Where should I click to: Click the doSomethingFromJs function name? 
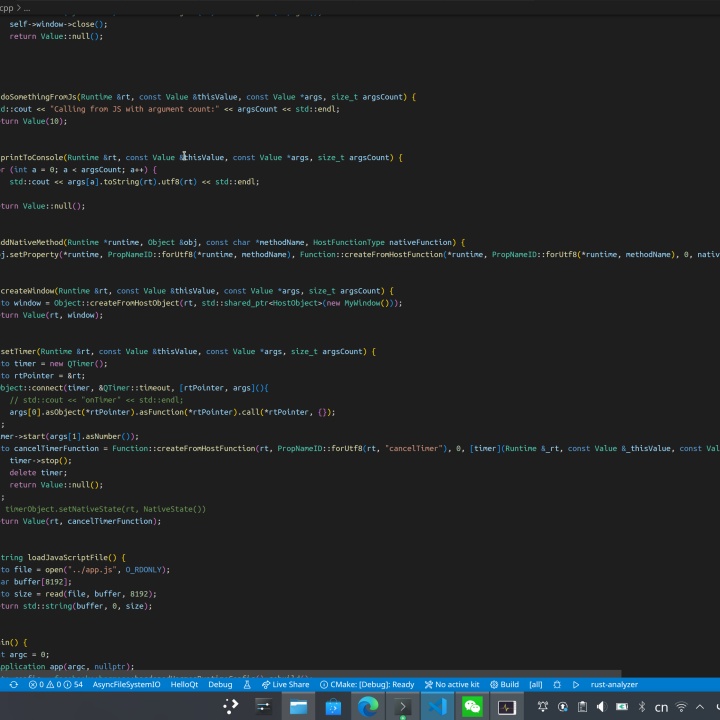pos(39,97)
